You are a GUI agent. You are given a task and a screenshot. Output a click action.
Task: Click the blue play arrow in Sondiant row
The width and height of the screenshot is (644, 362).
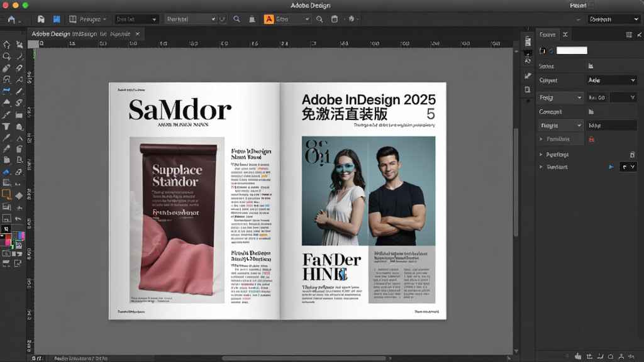pos(611,167)
